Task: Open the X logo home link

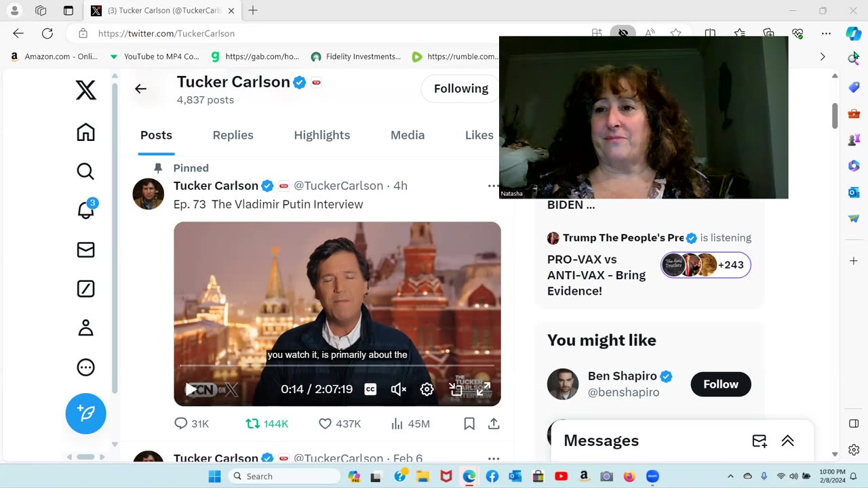Action: pyautogui.click(x=86, y=89)
